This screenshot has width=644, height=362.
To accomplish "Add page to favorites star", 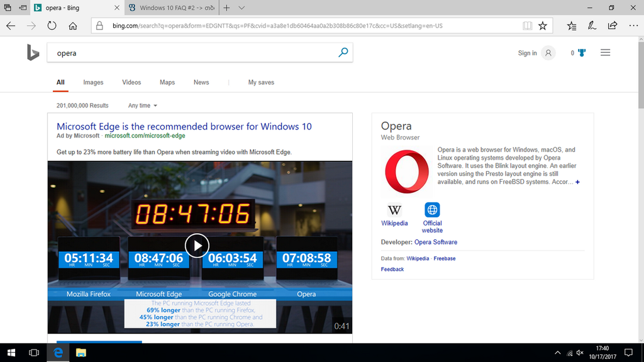I will [x=543, y=26].
